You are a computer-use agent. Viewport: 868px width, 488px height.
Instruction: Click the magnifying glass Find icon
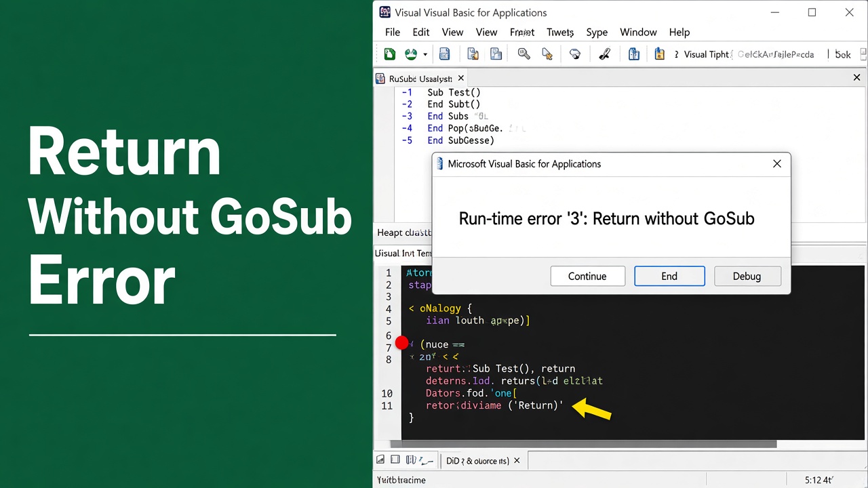(x=524, y=54)
